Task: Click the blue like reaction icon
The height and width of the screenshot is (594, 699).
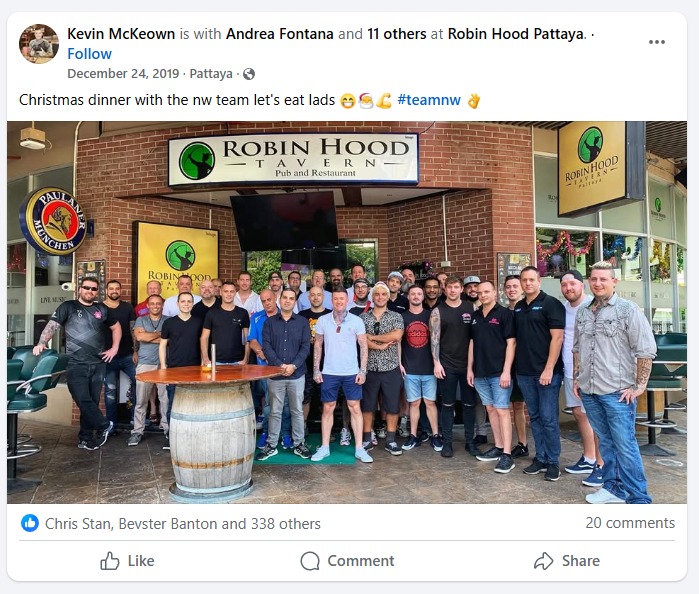Action: click(30, 523)
